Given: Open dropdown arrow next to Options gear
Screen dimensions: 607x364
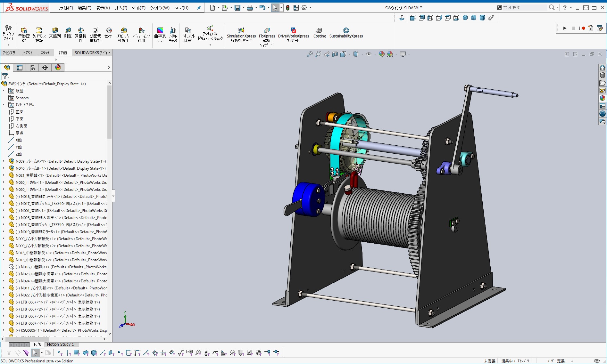Looking at the screenshot, I should (x=310, y=8).
